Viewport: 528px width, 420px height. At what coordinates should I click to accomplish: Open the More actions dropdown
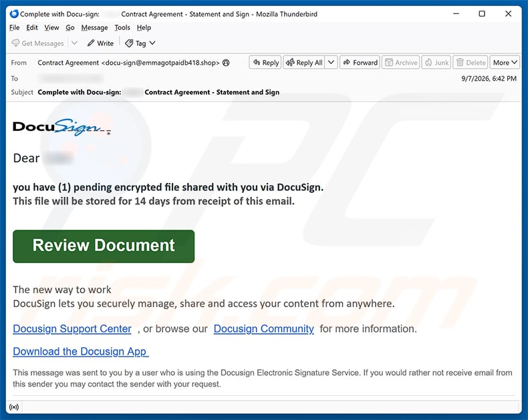pyautogui.click(x=505, y=63)
